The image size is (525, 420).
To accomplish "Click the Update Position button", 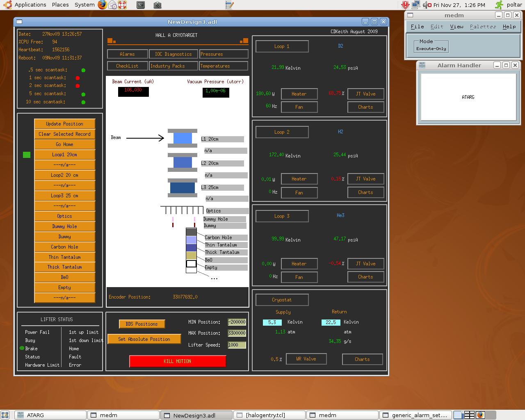I will (x=65, y=124).
